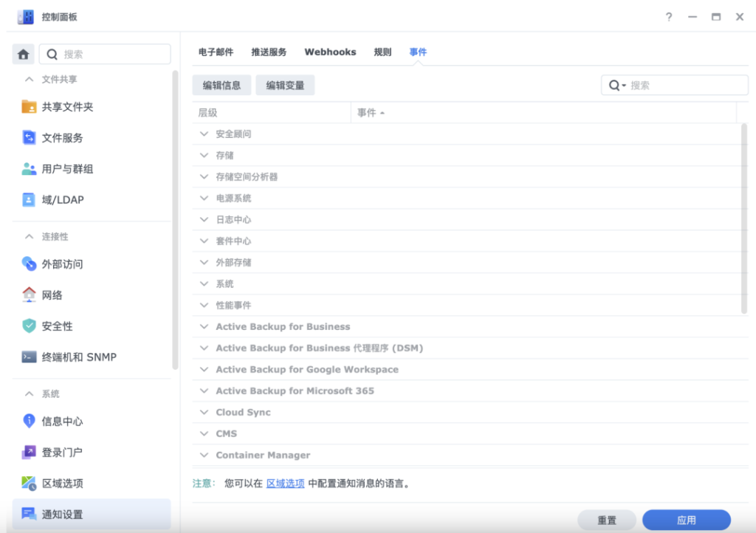
Task: Open 共享文件夹 via its folder icon
Action: tap(29, 107)
